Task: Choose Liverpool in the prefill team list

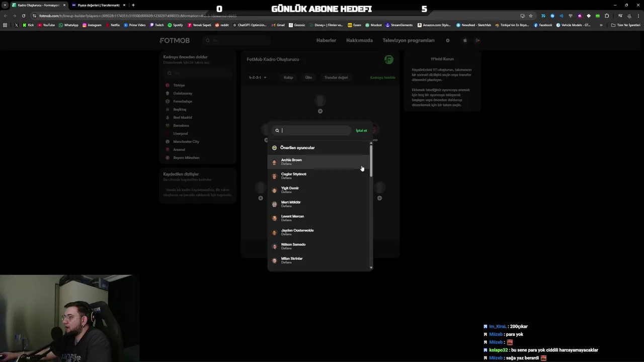Action: click(198, 133)
